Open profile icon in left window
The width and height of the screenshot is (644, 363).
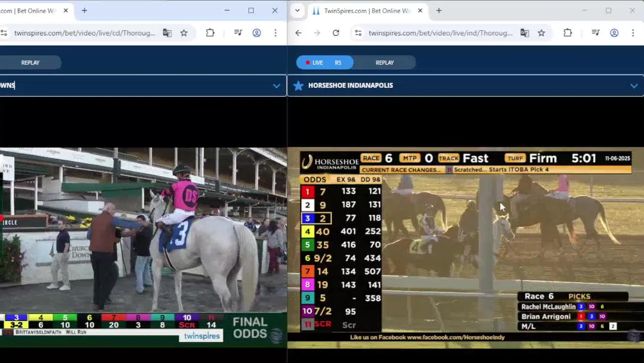tap(256, 33)
